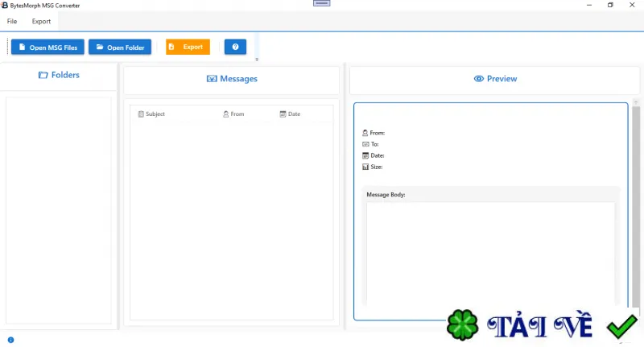This screenshot has width=644, height=347.
Task: Minimize the BytesMorph window
Action: click(589, 5)
